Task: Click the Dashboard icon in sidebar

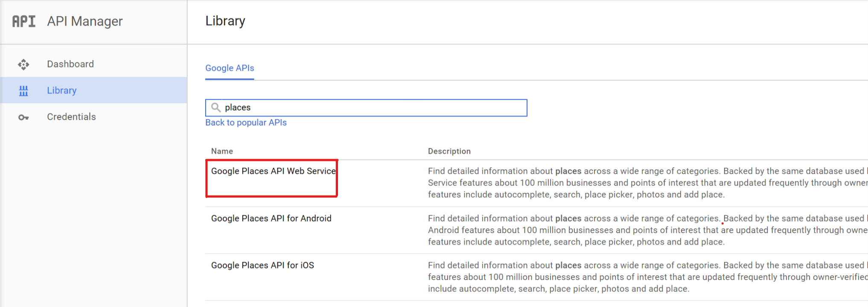Action: (23, 64)
